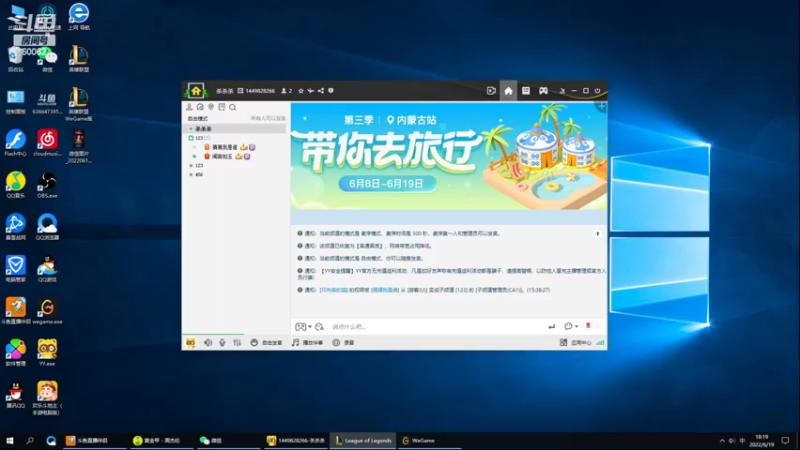Viewport: 800px width, 450px height.
Task: Click the recording button in bottom bar
Action: tap(343, 343)
